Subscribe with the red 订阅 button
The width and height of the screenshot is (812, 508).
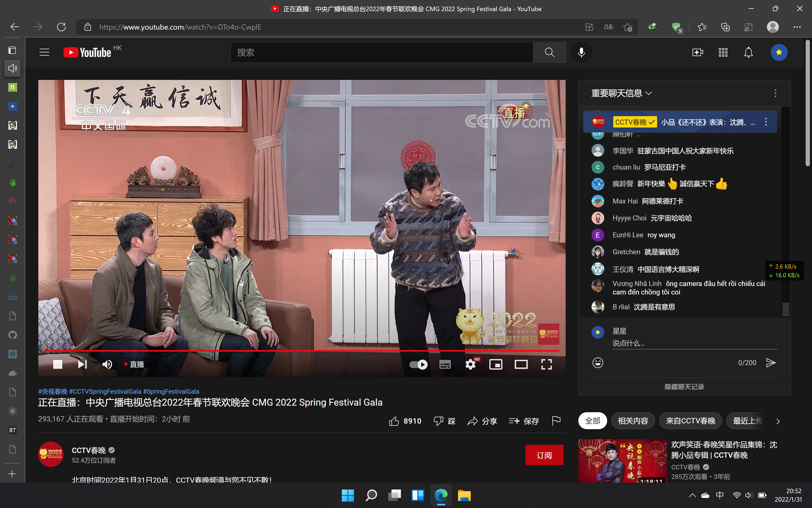[x=544, y=455]
